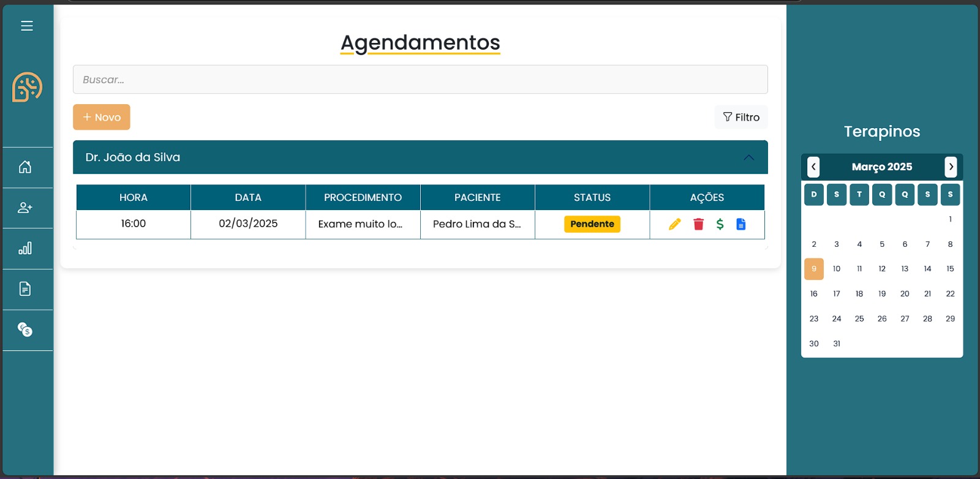This screenshot has width=980, height=479.
Task: Select day 30 in calendar
Action: click(814, 344)
